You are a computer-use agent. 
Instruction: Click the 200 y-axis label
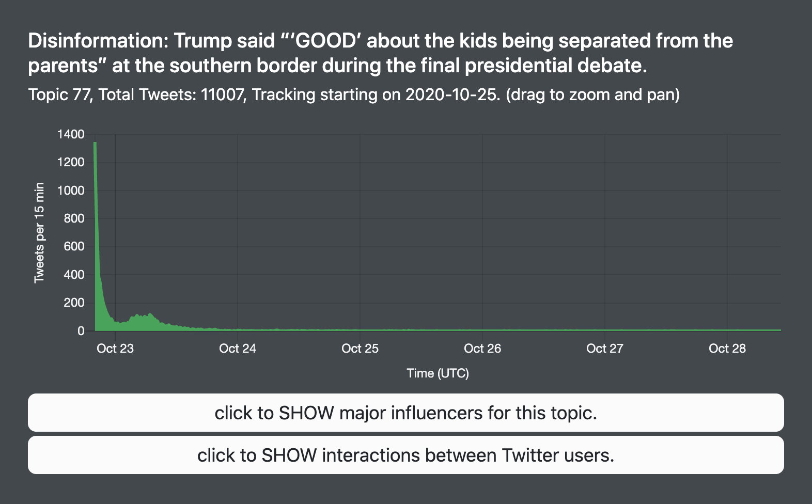74,303
